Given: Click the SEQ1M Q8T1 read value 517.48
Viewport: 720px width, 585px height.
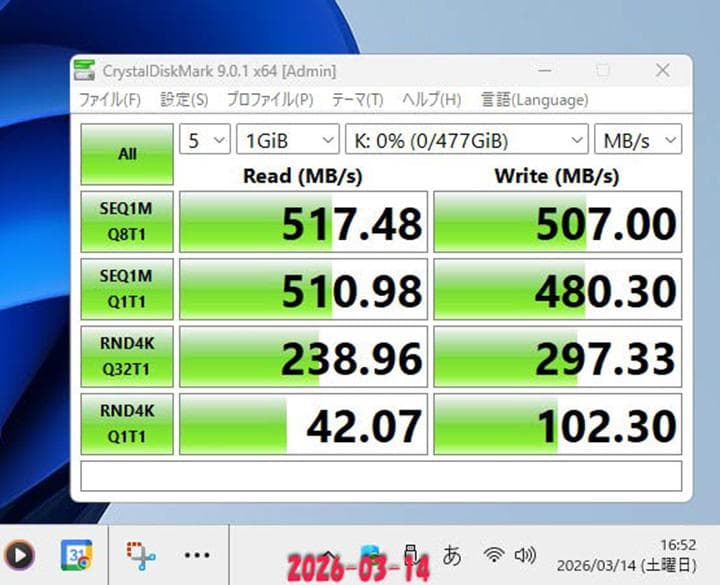Looking at the screenshot, I should pyautogui.click(x=304, y=222).
